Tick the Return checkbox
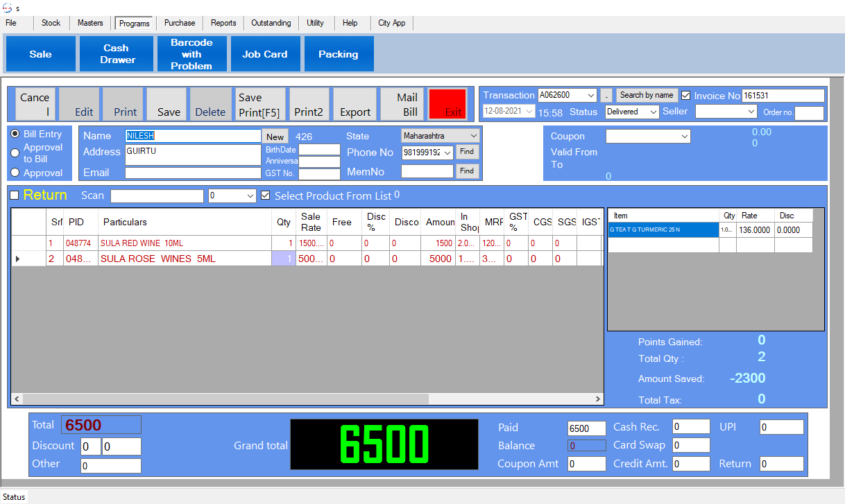 [x=15, y=195]
